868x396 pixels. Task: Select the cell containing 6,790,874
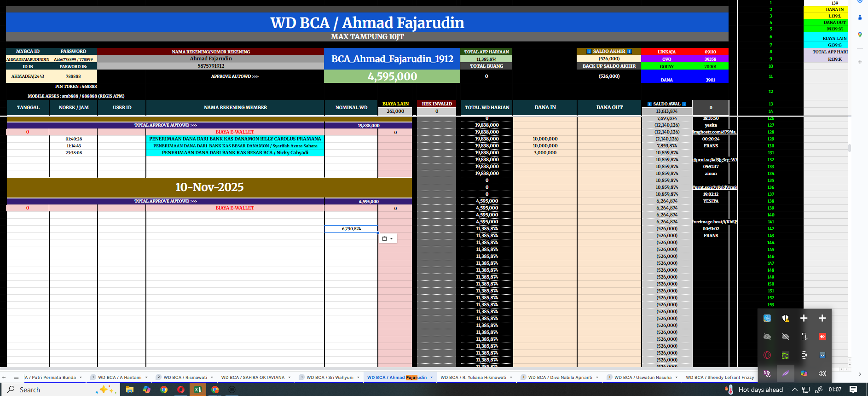coord(351,229)
